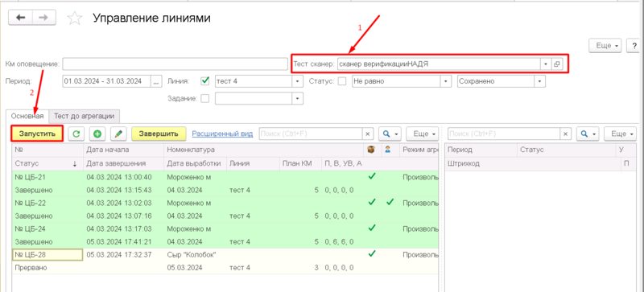The width and height of the screenshot is (644, 292).
Task: Open period selection with ellipsis button
Action: [x=155, y=81]
